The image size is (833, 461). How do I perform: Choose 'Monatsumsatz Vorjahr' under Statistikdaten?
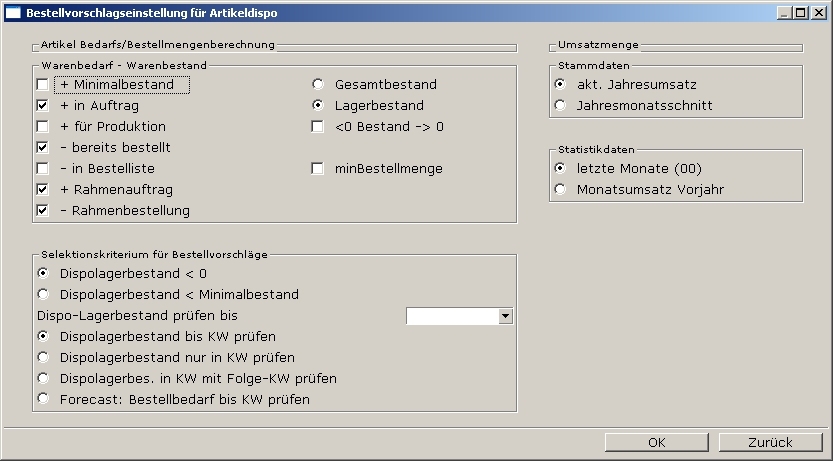(560, 189)
